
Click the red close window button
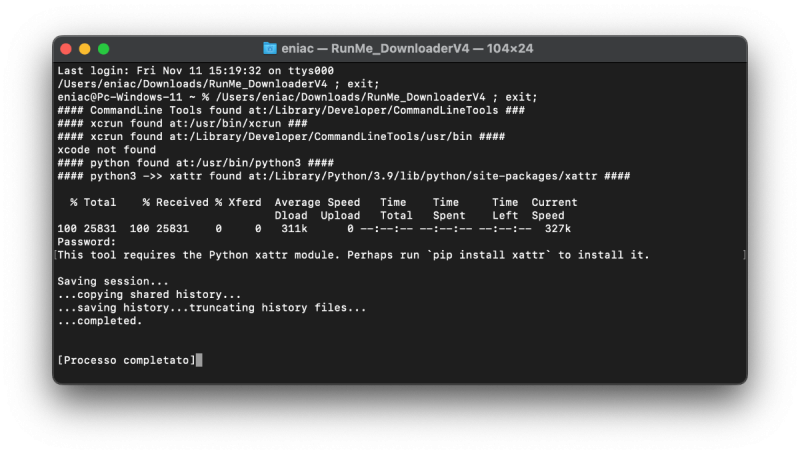[x=66, y=49]
